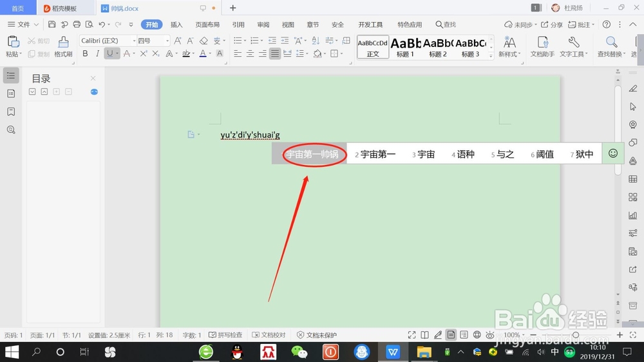Image resolution: width=644 pixels, height=362 pixels.
Task: Select candidate 宇宙第一帅锅
Action: (312, 154)
